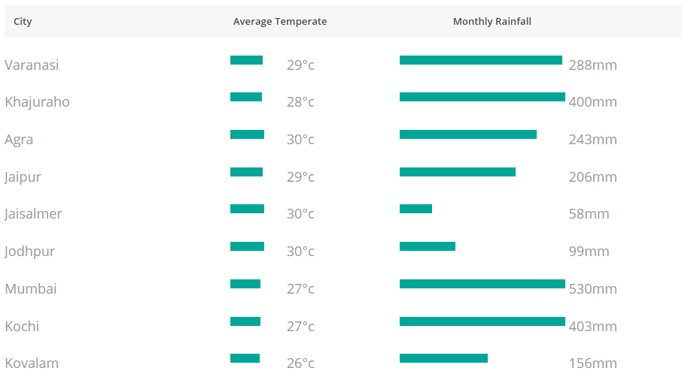Click Varanasi's 29°c temperature bar
This screenshot has height=386, width=688.
(x=247, y=60)
